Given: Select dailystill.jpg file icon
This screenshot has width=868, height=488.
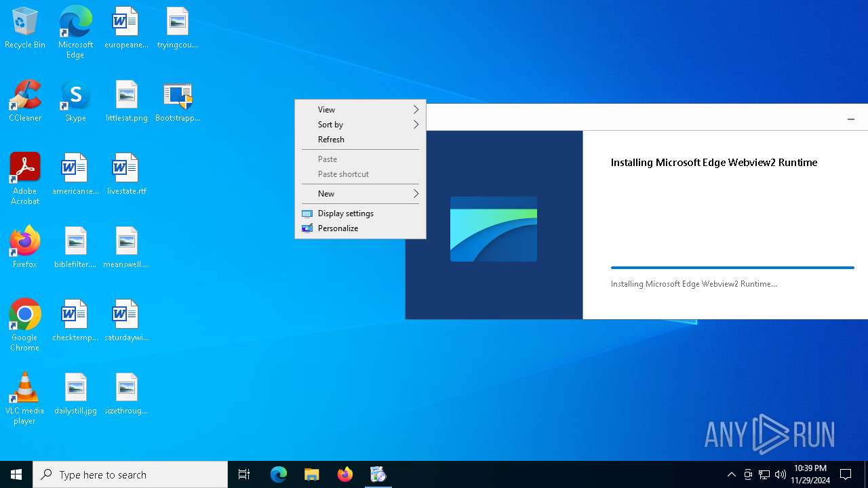Looking at the screenshot, I should tap(75, 394).
